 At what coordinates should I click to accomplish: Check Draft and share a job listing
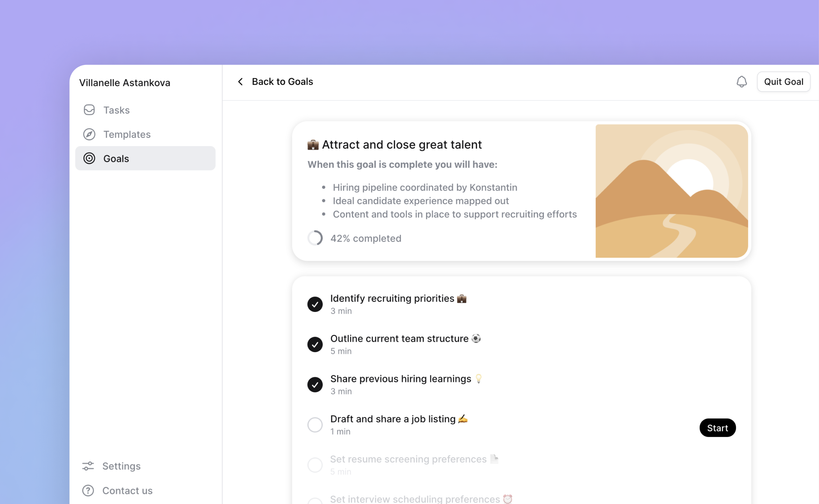[x=315, y=425]
